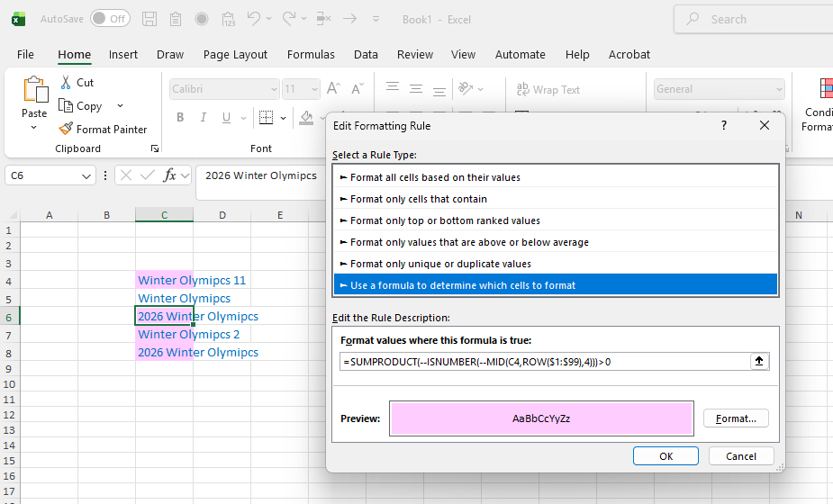
Task: Click the Top Align icon
Action: click(x=393, y=86)
